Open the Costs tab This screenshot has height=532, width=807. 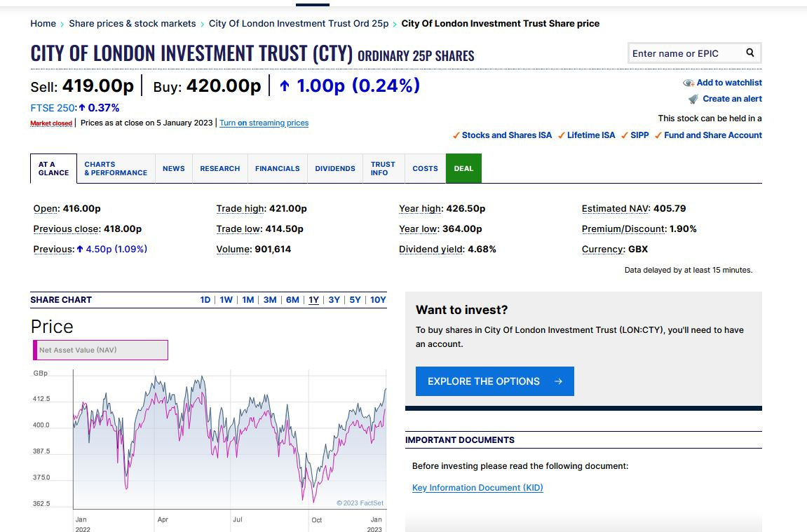(425, 168)
